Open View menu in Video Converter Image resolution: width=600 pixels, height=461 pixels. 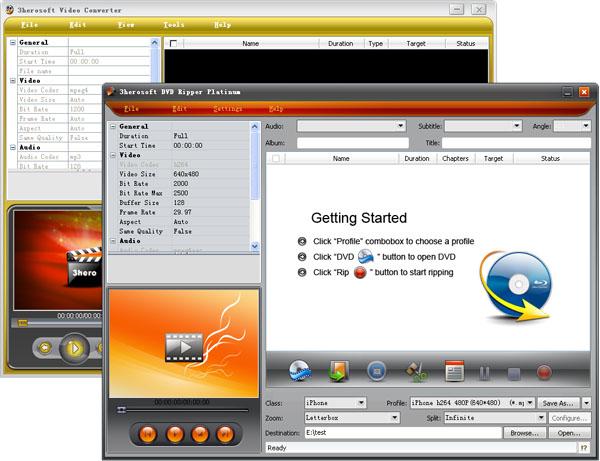126,25
